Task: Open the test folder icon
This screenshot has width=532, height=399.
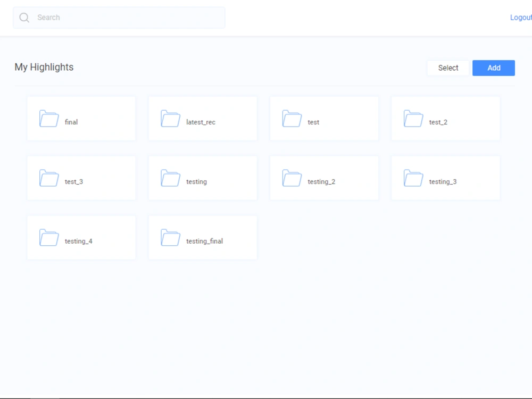Action: point(292,119)
